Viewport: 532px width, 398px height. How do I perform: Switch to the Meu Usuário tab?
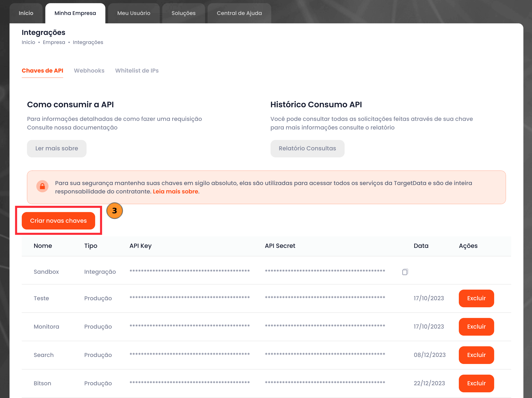pos(134,13)
